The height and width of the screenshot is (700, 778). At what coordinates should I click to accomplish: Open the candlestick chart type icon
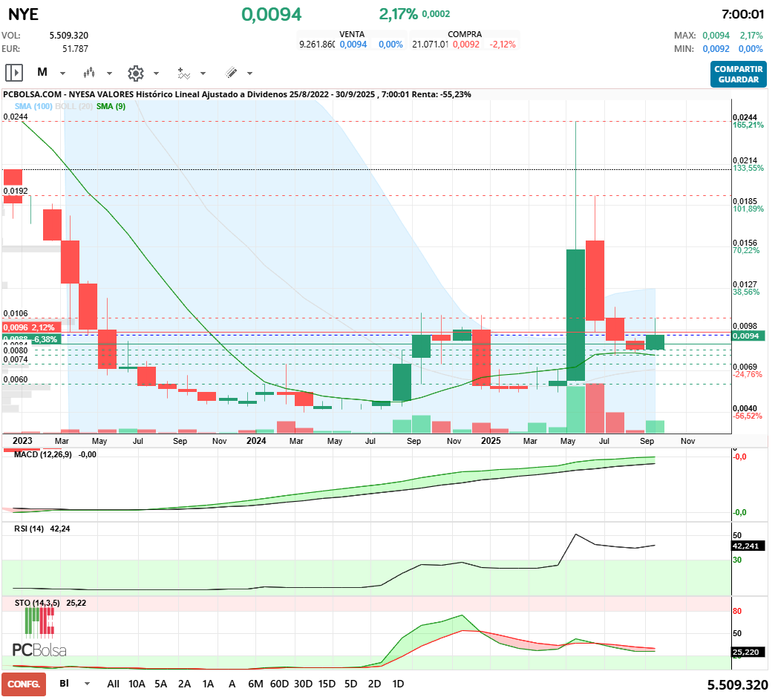(x=89, y=73)
